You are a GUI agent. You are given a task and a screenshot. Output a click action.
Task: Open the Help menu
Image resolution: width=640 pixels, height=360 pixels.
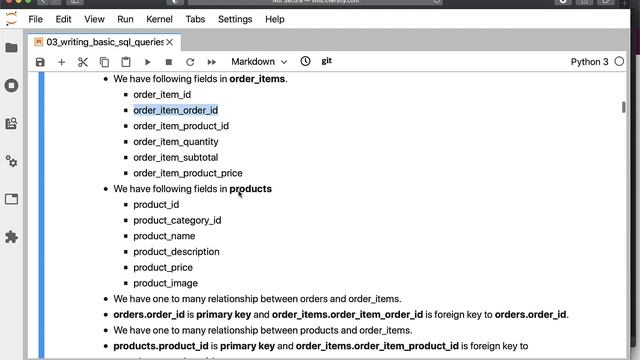pos(275,19)
